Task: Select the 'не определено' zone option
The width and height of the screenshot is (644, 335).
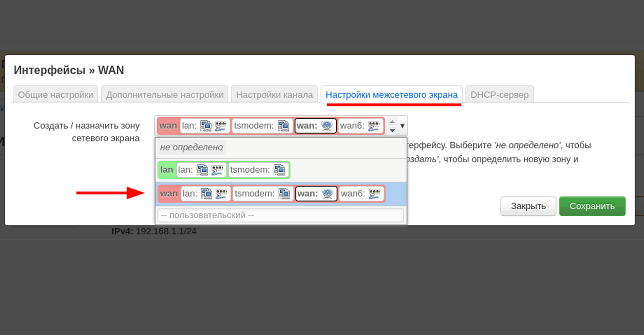Action: point(191,147)
